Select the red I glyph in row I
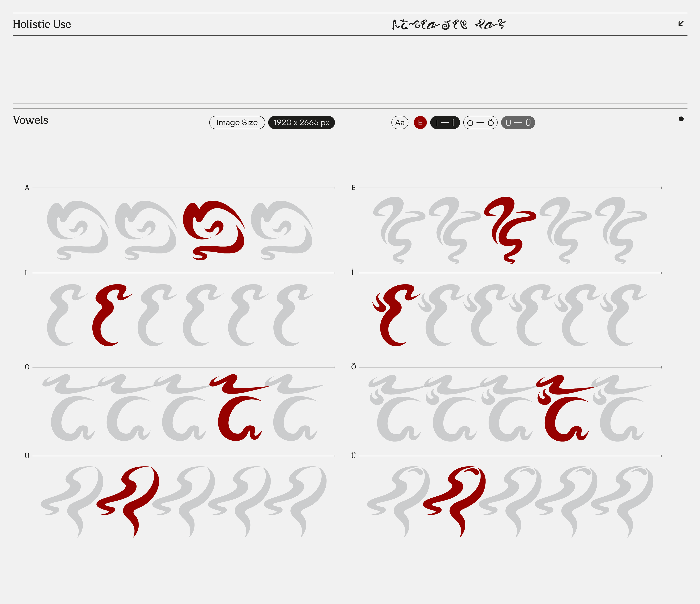The width and height of the screenshot is (700, 604). click(112, 315)
